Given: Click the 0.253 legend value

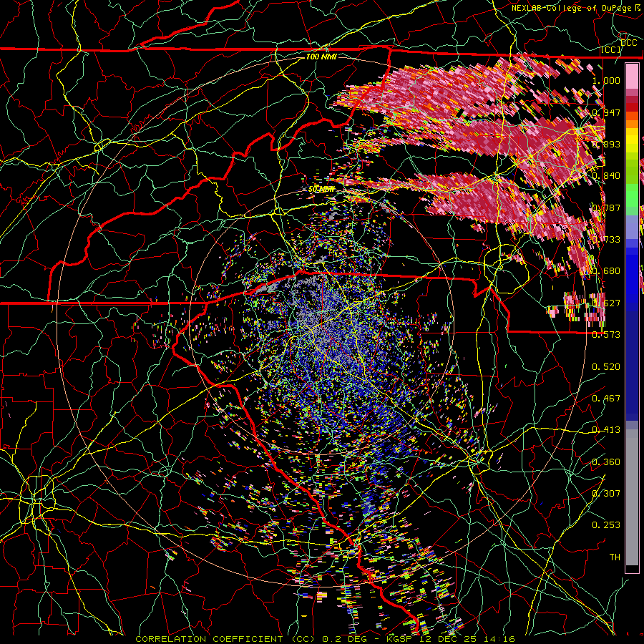Looking at the screenshot, I should coord(606,525).
